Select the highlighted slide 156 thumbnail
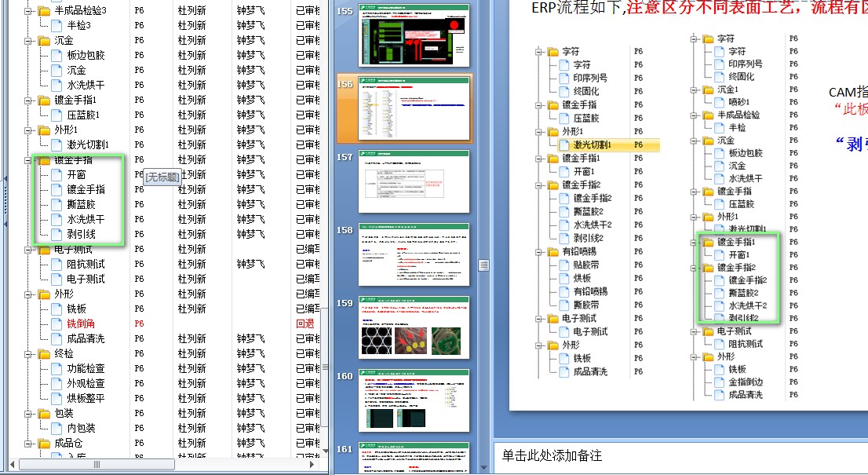The height and width of the screenshot is (475, 868). pos(414,108)
